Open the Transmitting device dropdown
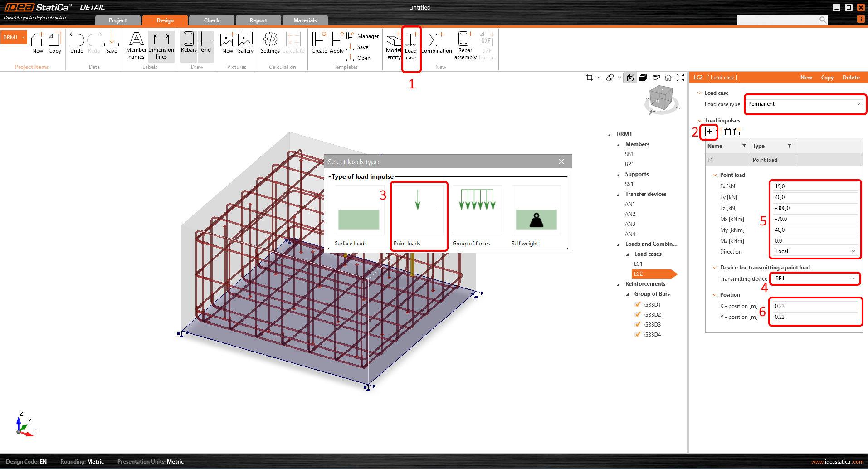The width and height of the screenshot is (868, 469). pos(815,278)
